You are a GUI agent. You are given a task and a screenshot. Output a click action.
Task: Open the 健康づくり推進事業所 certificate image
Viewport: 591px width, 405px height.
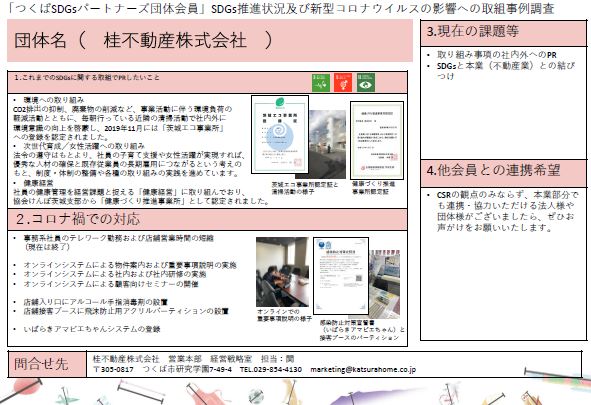(x=377, y=141)
